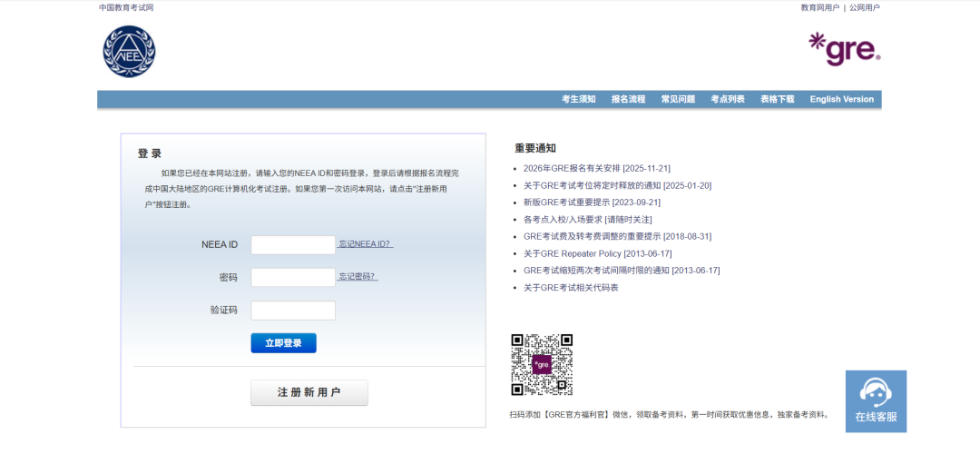Open notice 各考点入校/入场要求
Viewport: 980px width, 474px height.
coord(588,220)
